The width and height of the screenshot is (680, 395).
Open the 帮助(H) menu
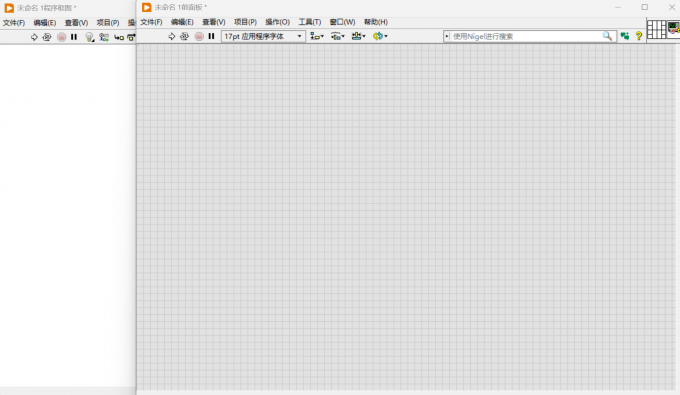(376, 22)
